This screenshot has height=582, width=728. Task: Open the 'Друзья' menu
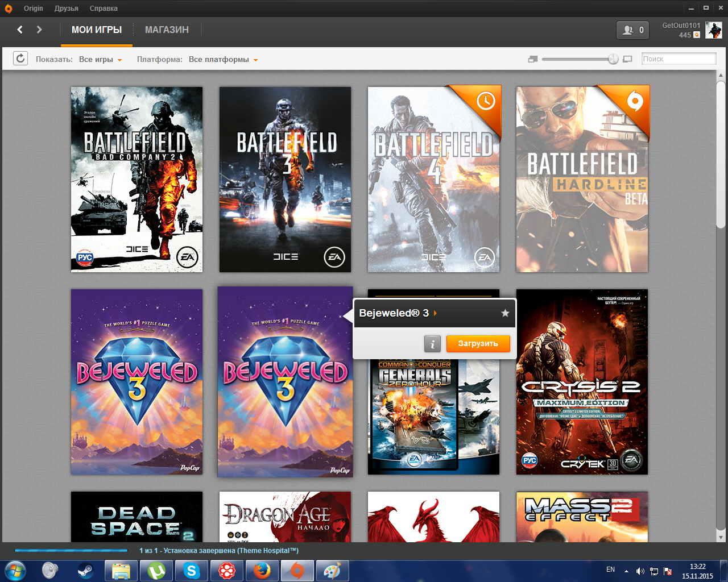click(x=67, y=9)
